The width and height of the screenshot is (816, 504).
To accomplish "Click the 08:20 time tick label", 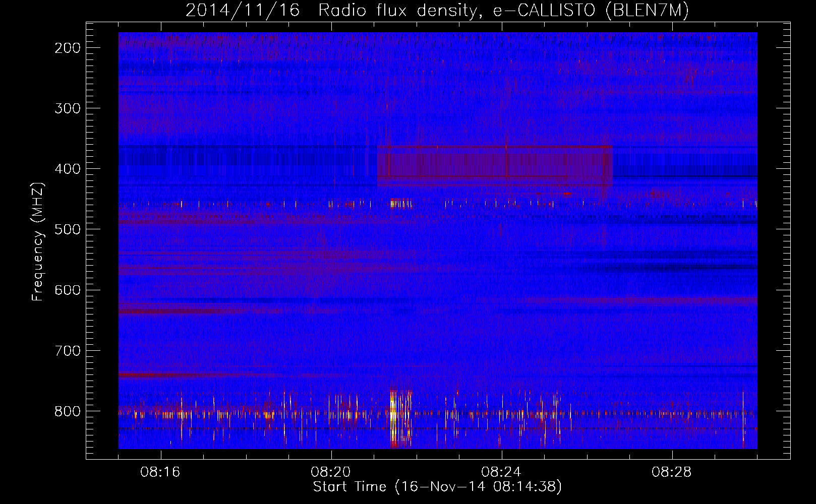I will click(331, 472).
